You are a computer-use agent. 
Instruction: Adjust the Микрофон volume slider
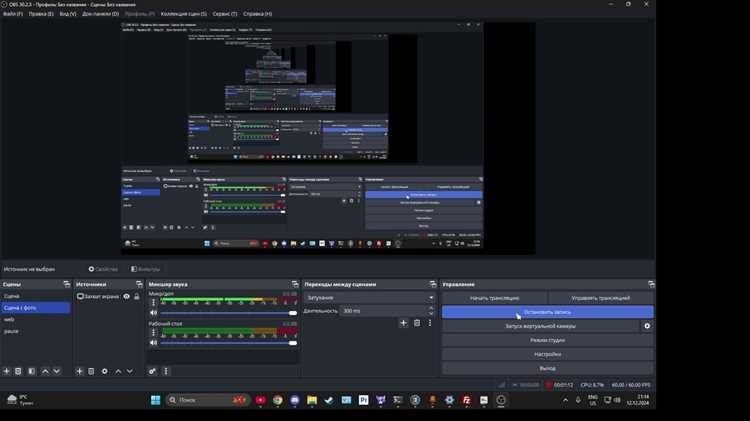(x=229, y=313)
